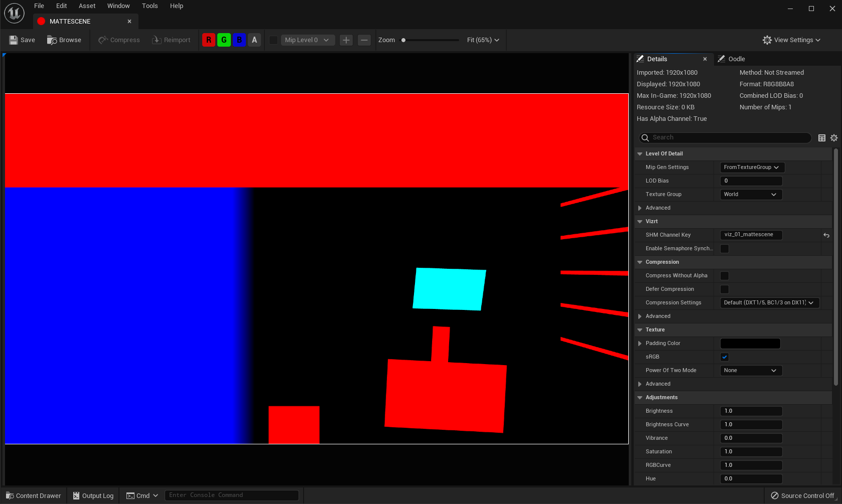This screenshot has width=842, height=504.
Task: Check Compress Without Alpha option
Action: (x=725, y=276)
